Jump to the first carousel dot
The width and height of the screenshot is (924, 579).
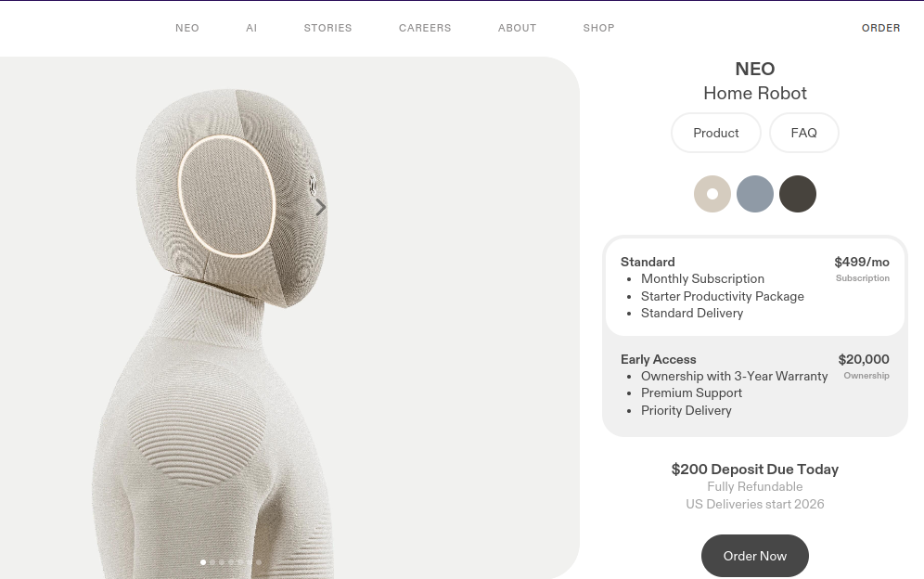coord(203,562)
